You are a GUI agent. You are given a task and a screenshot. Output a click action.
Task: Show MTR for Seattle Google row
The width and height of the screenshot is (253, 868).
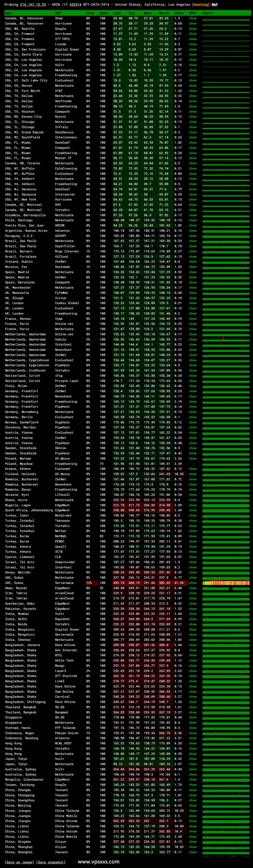coord(193,29)
